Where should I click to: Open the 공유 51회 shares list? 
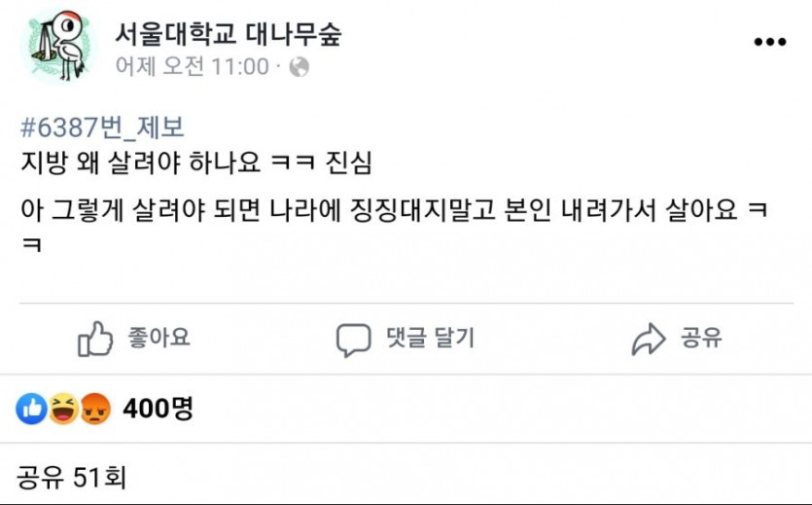[71, 477]
